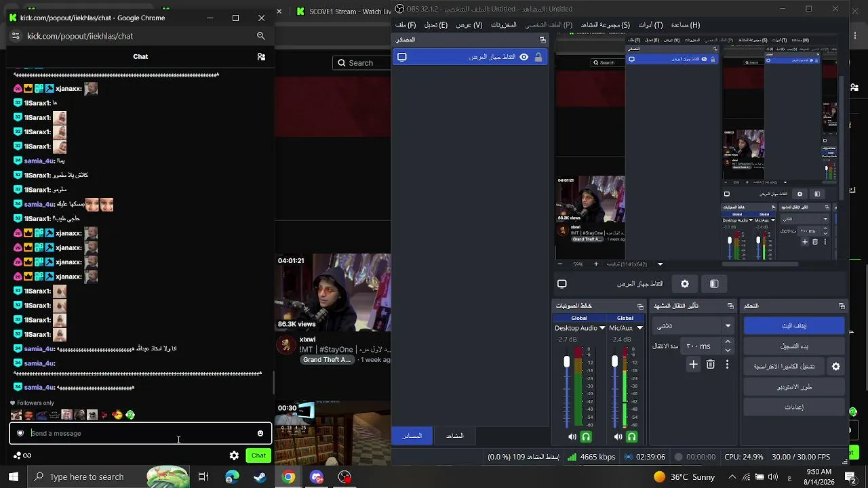Click the blue Stop Streaming button
This screenshot has height=488, width=868.
[794, 326]
